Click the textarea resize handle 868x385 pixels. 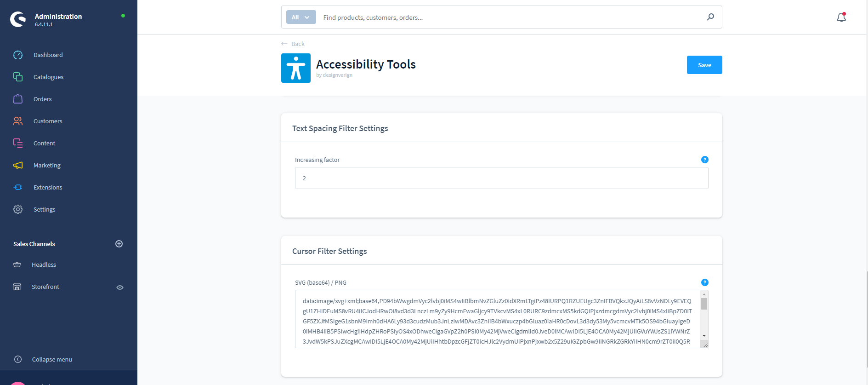705,345
